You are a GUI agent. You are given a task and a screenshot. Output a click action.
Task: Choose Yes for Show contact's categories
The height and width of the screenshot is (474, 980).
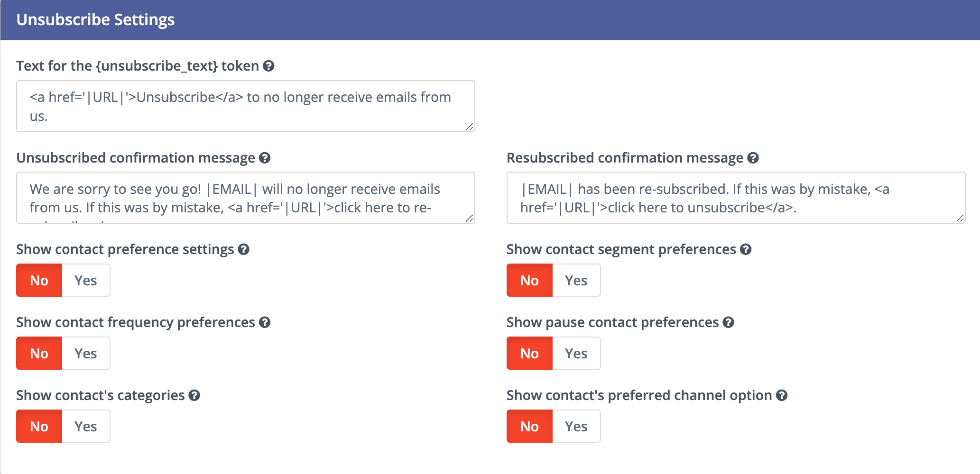pos(86,426)
